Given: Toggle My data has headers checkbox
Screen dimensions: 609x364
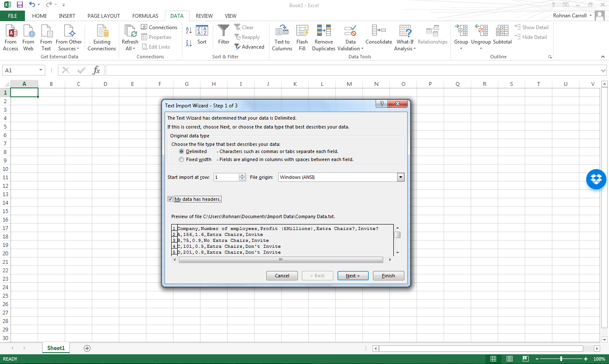Looking at the screenshot, I should [170, 199].
